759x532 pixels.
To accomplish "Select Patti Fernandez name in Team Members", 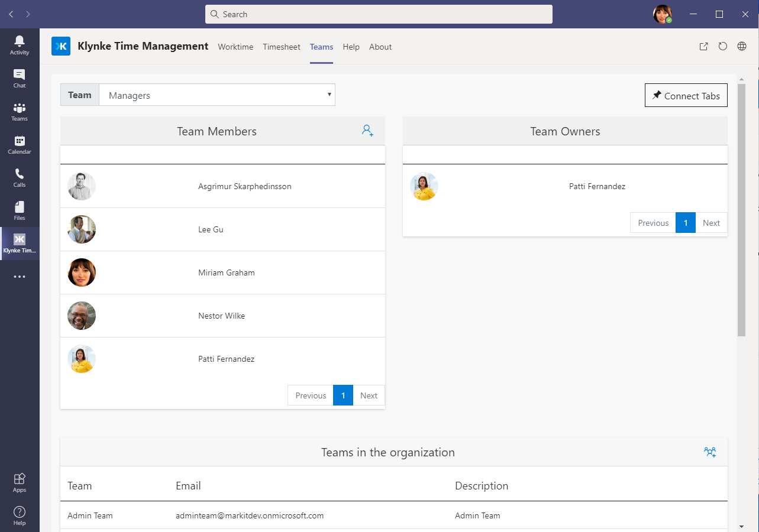I will (227, 359).
